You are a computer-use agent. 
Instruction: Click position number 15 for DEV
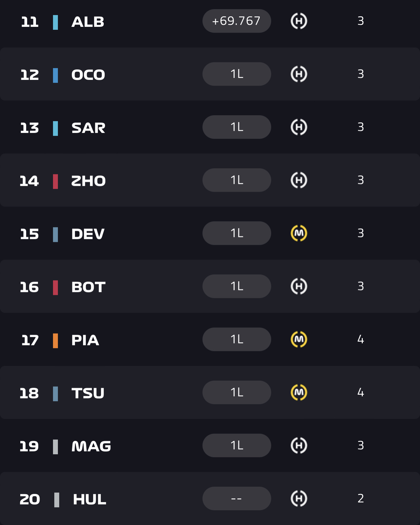tap(29, 234)
